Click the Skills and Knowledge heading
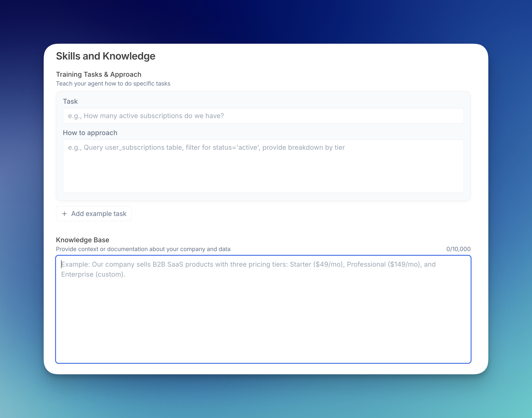The height and width of the screenshot is (418, 532). pos(106,56)
